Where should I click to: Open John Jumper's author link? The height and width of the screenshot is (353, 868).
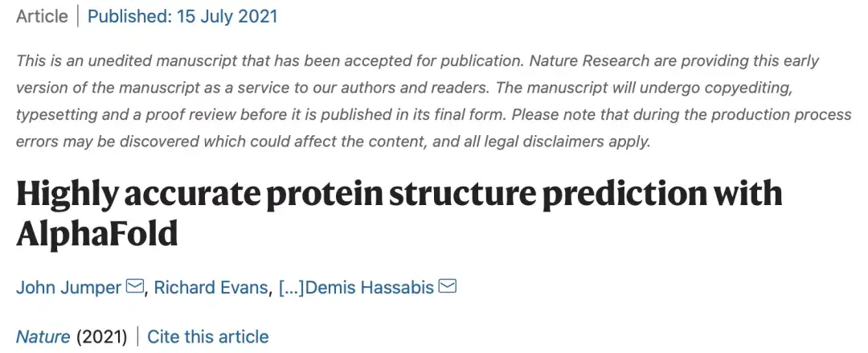(68, 287)
